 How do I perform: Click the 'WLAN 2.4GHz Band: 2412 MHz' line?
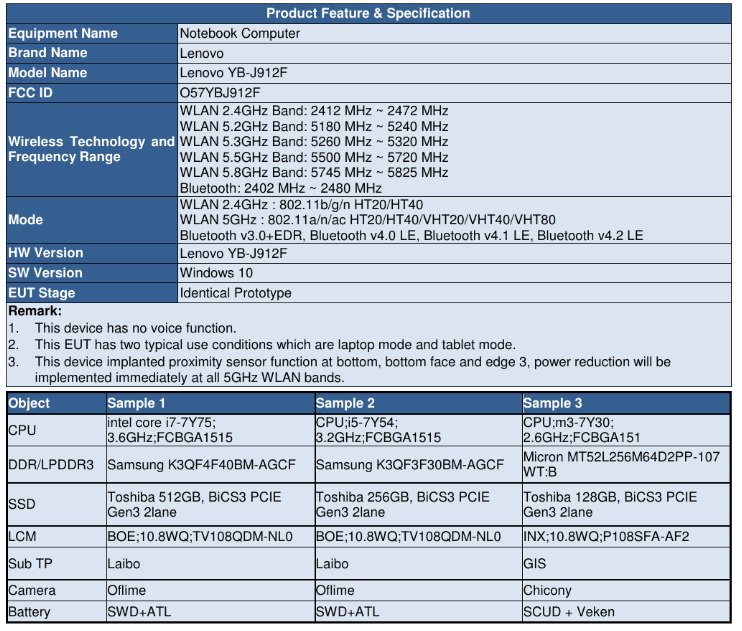pos(314,111)
